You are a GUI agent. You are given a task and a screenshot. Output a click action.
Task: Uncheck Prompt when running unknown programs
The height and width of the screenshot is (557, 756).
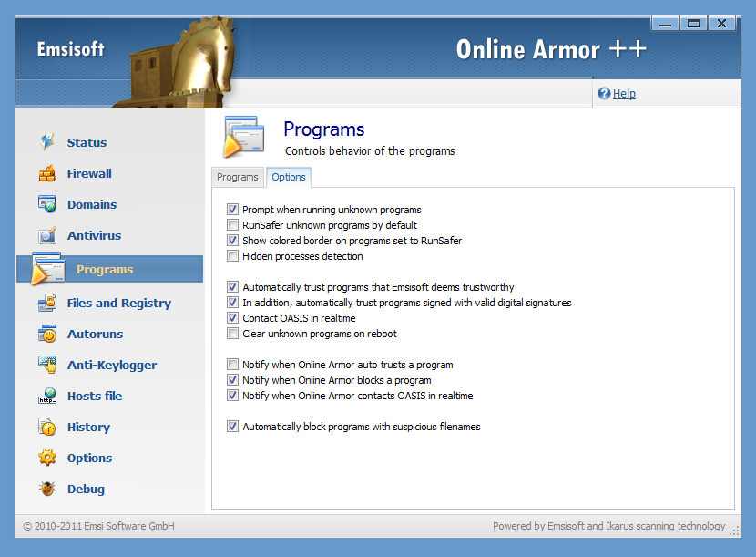pyautogui.click(x=232, y=210)
